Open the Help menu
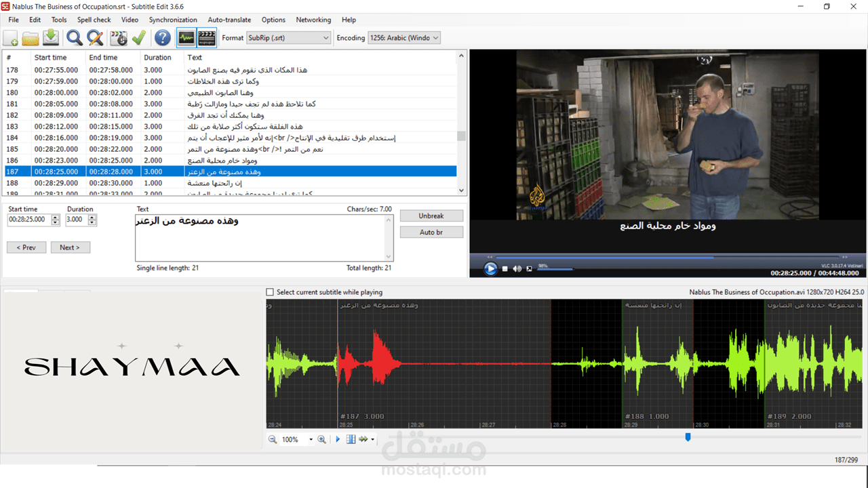The width and height of the screenshot is (868, 488). pyautogui.click(x=349, y=20)
